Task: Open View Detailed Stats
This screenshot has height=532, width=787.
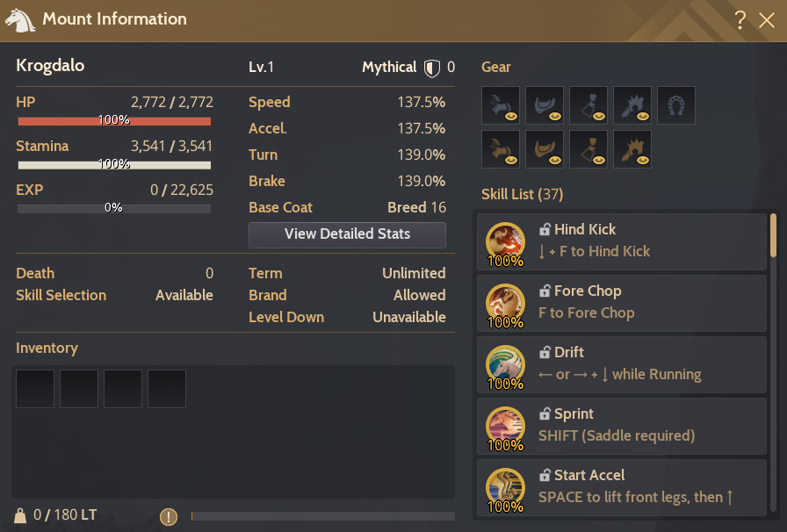Action: click(x=347, y=235)
